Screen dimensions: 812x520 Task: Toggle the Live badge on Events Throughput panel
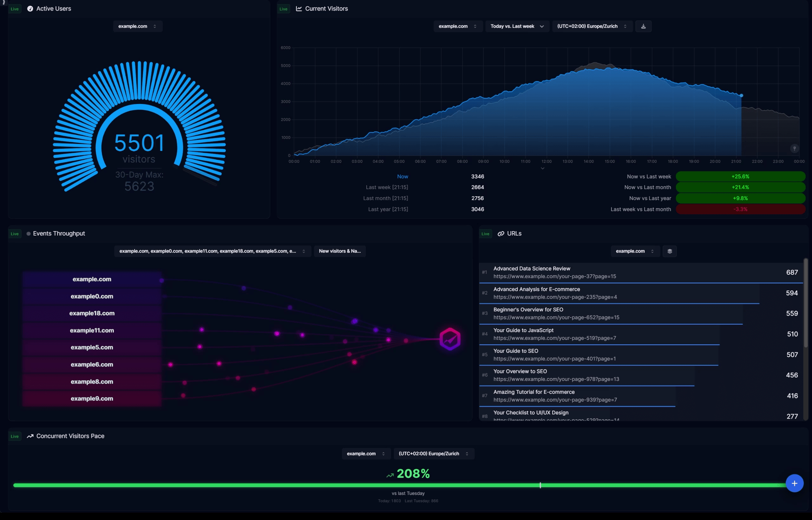pyautogui.click(x=15, y=233)
